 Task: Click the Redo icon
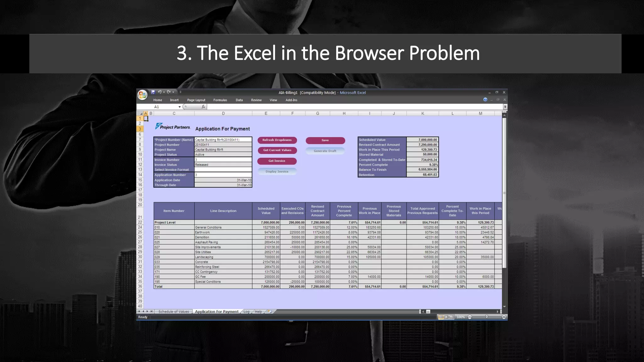tap(169, 92)
